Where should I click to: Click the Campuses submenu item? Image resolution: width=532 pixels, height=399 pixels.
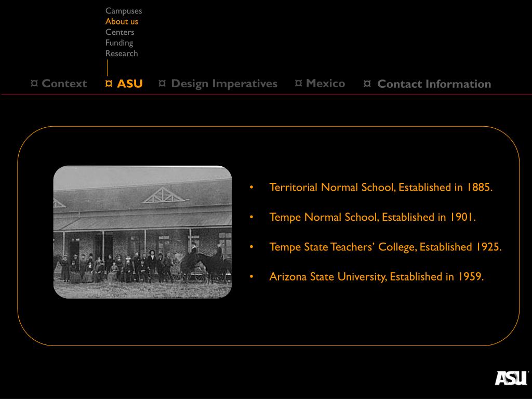tap(124, 11)
